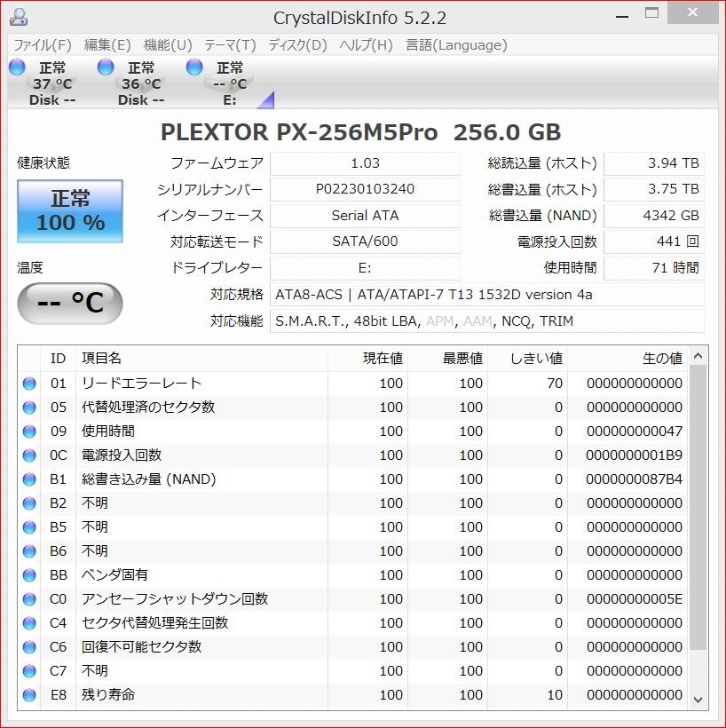Click status orb for row C6 回復不可能セクタ数

tap(29, 647)
